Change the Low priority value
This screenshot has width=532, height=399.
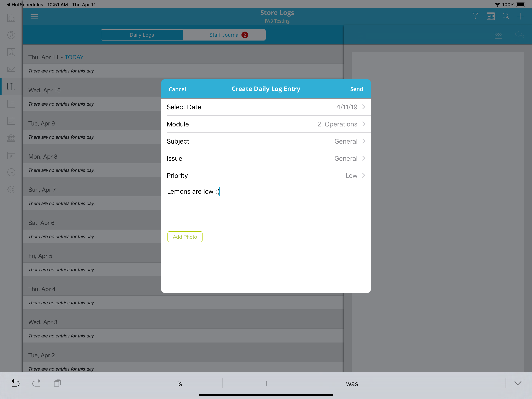coord(351,176)
